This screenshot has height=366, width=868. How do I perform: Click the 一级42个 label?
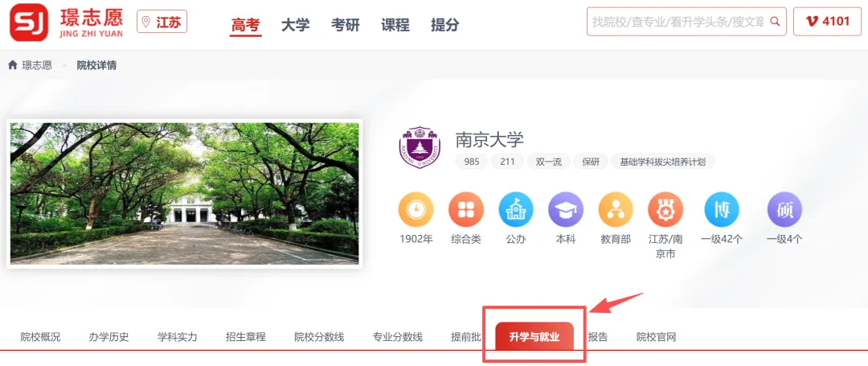[721, 240]
